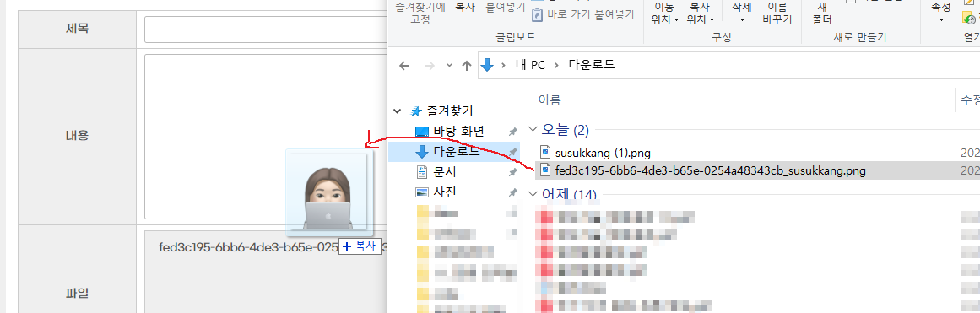Click the pin icon next to 바탕 화면

(x=512, y=132)
